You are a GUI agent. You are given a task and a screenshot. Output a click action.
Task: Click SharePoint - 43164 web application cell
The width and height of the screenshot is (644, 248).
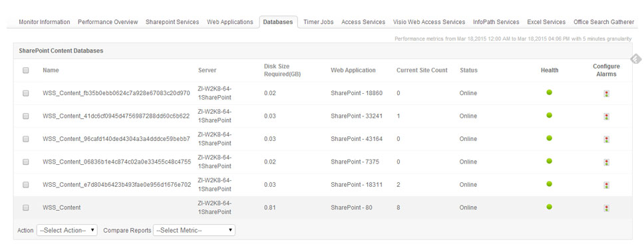click(357, 139)
